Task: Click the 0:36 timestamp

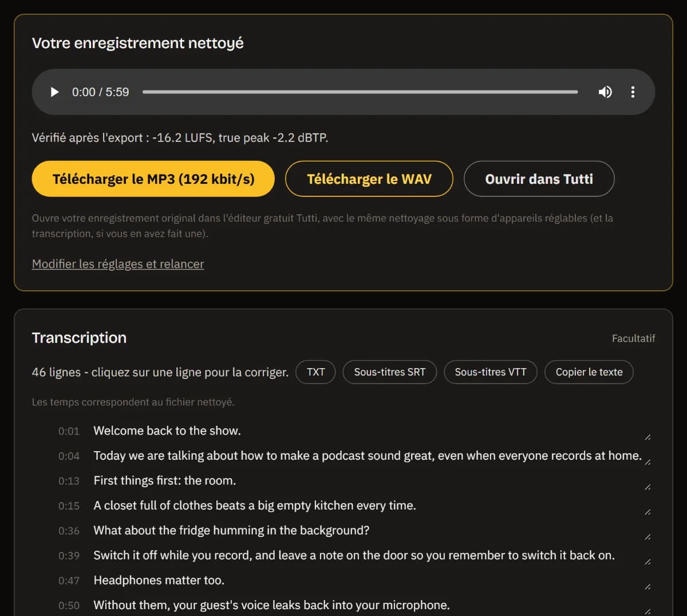Action: tap(69, 531)
